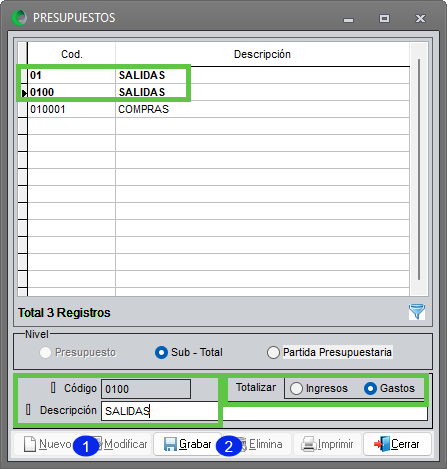Select the Sub - Total level option
The image size is (447, 469).
[x=189, y=352]
